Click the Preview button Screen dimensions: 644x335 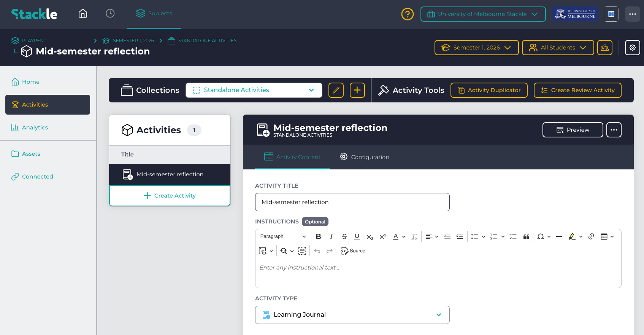click(x=573, y=130)
